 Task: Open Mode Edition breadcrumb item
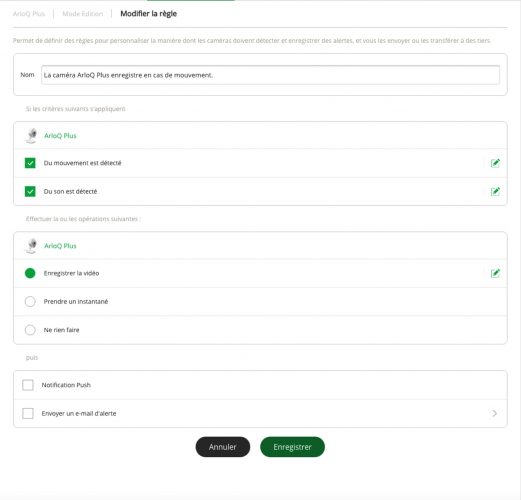tap(83, 14)
